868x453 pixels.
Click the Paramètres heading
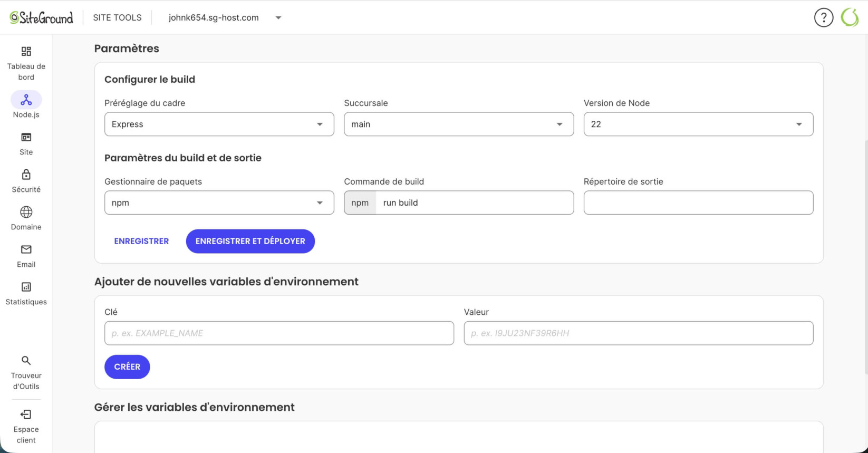point(127,49)
